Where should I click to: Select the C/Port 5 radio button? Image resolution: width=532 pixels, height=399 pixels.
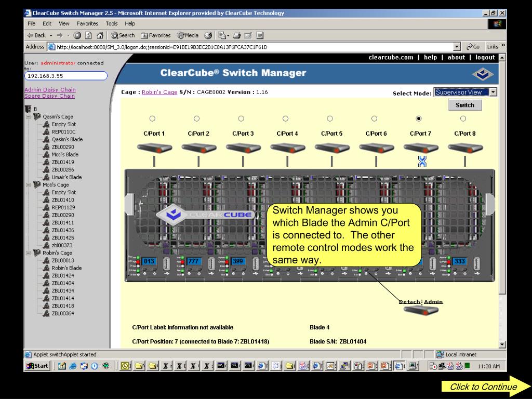(330, 118)
